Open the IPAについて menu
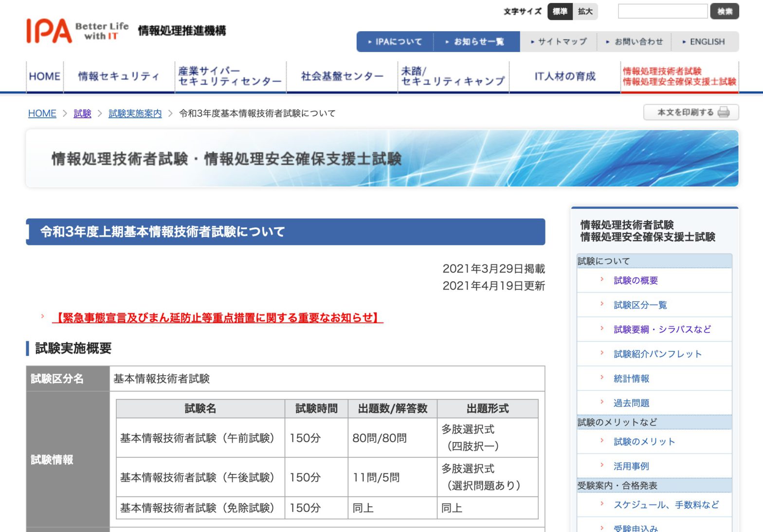The width and height of the screenshot is (763, 532). [395, 42]
